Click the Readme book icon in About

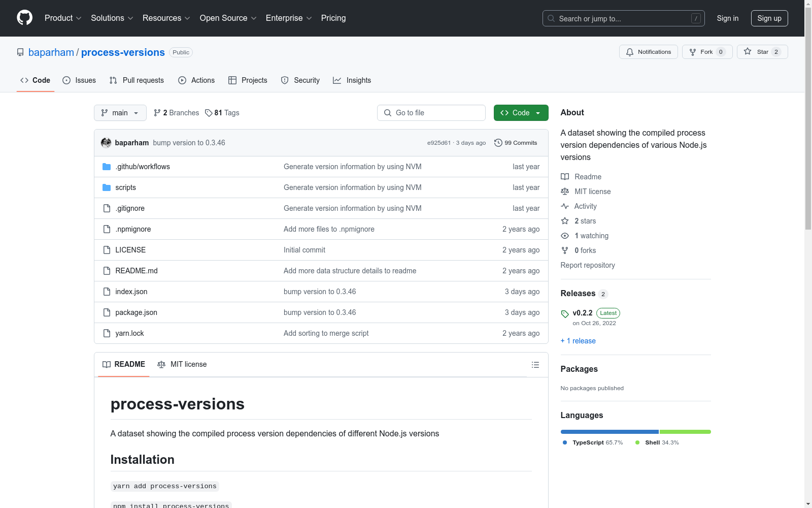click(565, 177)
